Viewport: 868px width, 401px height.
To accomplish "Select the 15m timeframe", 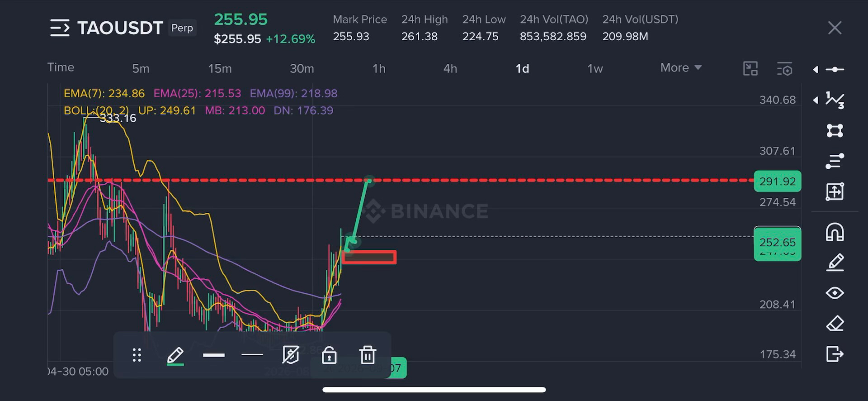I will pos(220,68).
